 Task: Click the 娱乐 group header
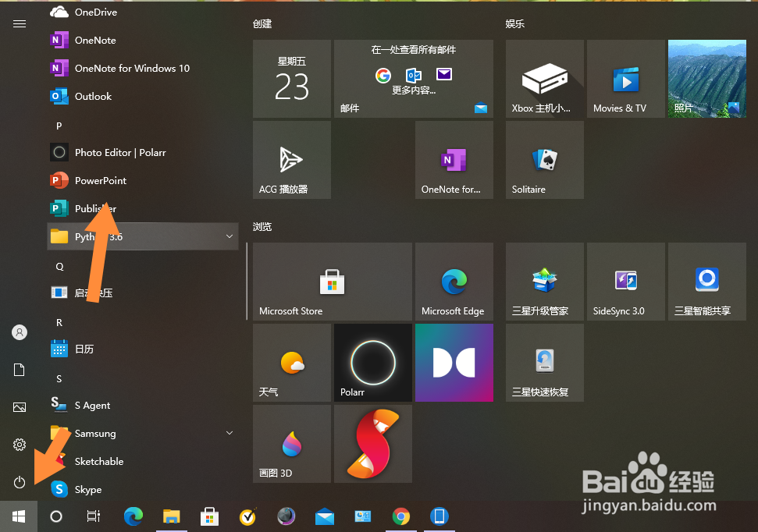pos(515,23)
